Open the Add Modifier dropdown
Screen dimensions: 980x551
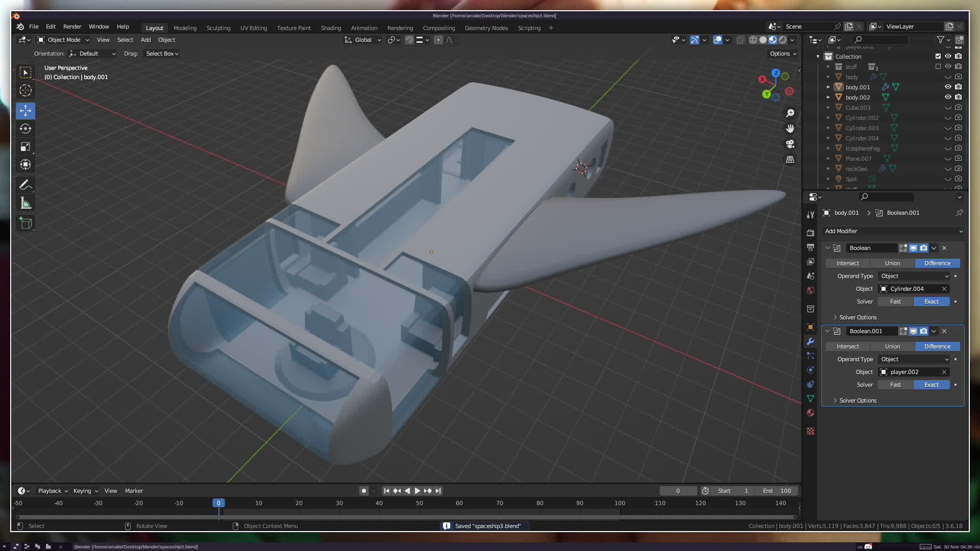click(893, 231)
